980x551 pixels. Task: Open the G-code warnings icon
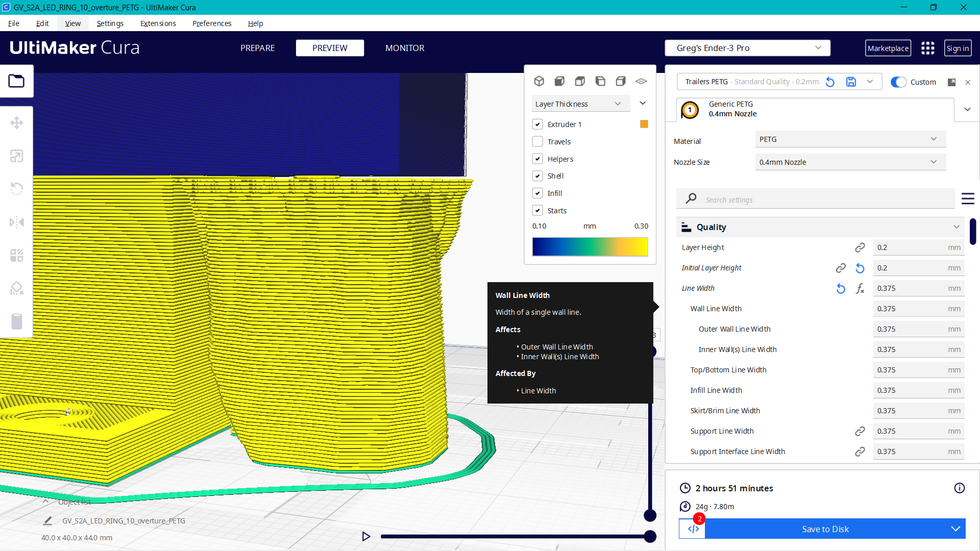(x=693, y=529)
